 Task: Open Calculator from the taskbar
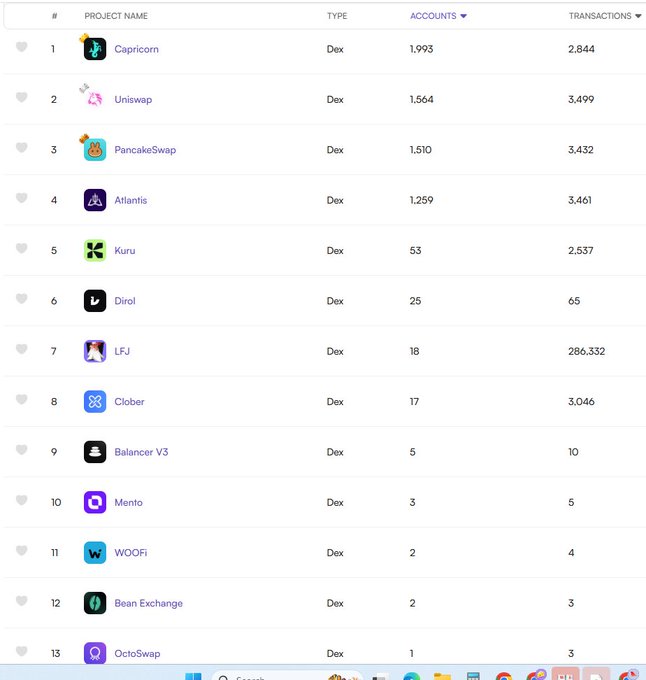(473, 676)
